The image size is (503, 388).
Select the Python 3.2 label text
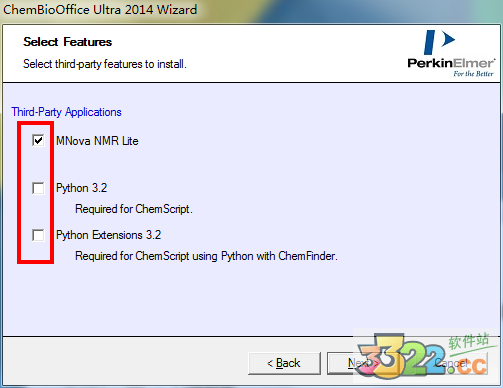click(x=82, y=188)
